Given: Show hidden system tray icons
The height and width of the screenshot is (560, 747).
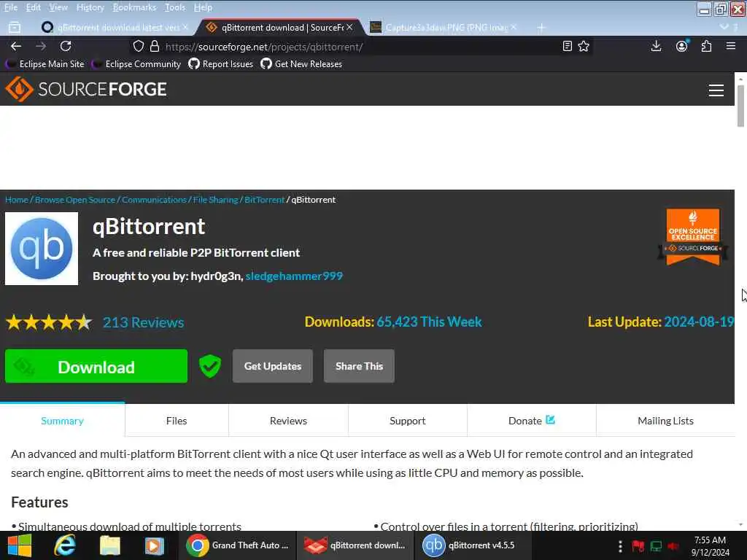Looking at the screenshot, I should coord(620,546).
